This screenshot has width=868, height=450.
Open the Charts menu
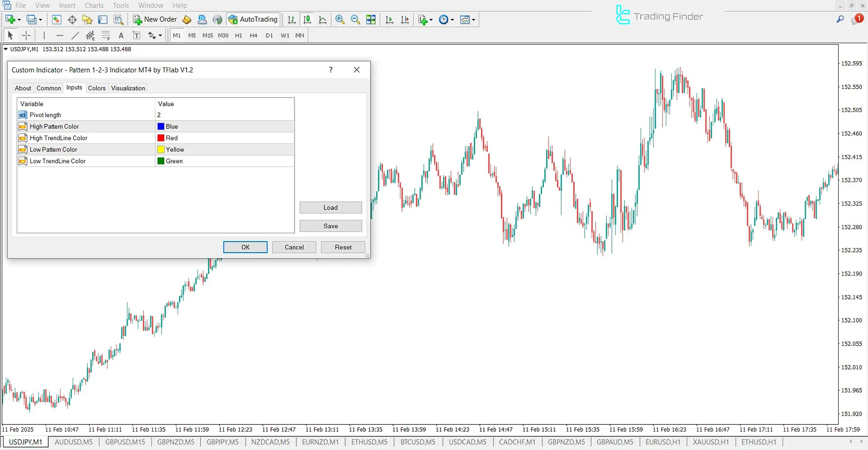(x=94, y=5)
